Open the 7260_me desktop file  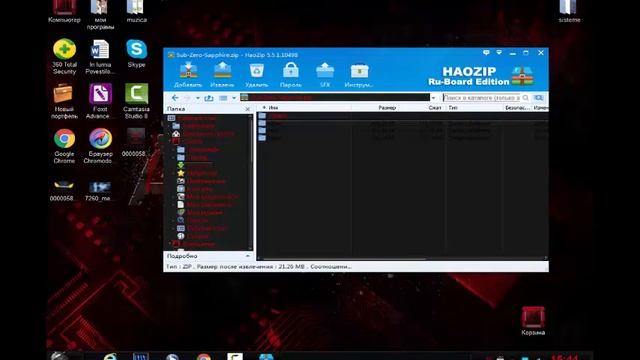click(x=99, y=191)
